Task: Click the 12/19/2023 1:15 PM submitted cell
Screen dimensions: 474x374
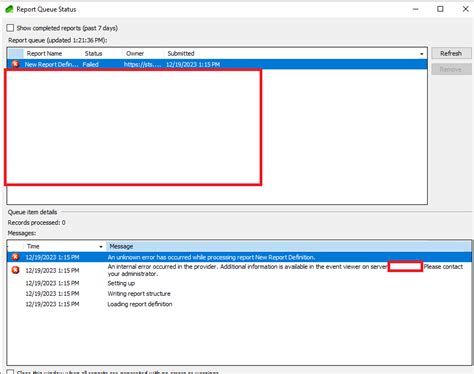Action: coord(193,64)
